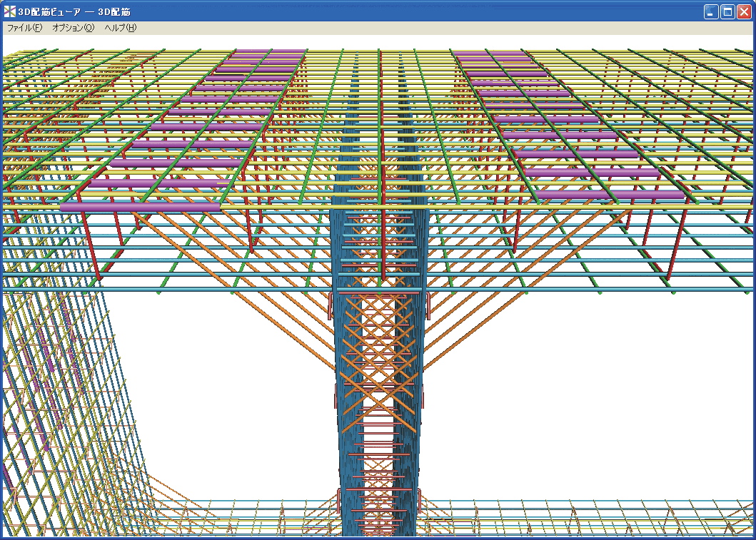
Task: Click the 3D配筋ビューア app icon in title bar
Action: coord(10,11)
